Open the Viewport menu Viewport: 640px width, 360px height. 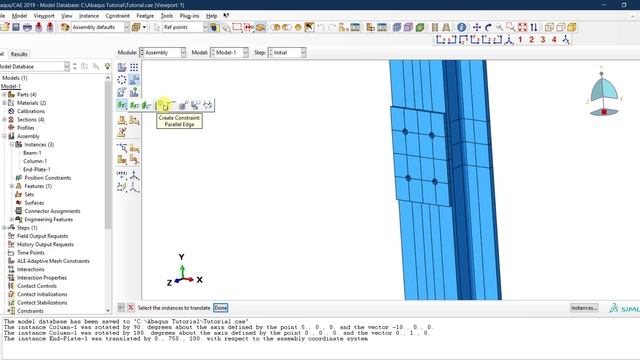click(44, 16)
